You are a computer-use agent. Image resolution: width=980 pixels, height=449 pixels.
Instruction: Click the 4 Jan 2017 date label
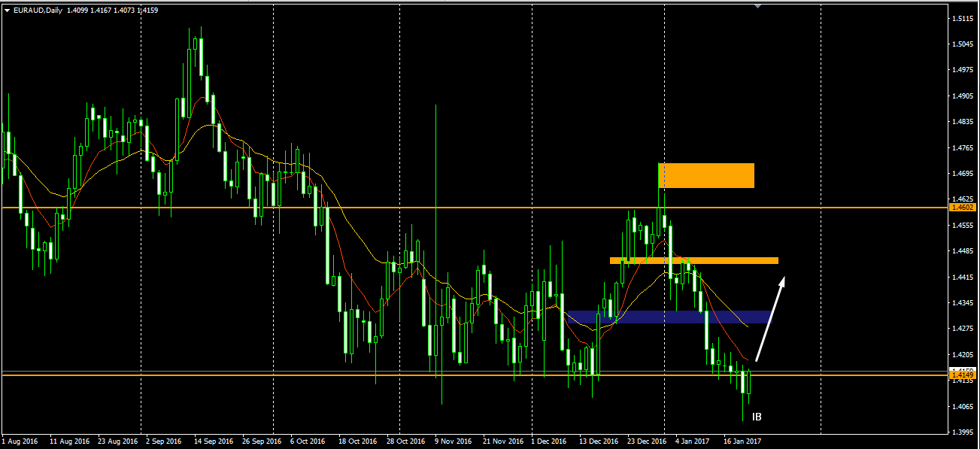[x=693, y=441]
